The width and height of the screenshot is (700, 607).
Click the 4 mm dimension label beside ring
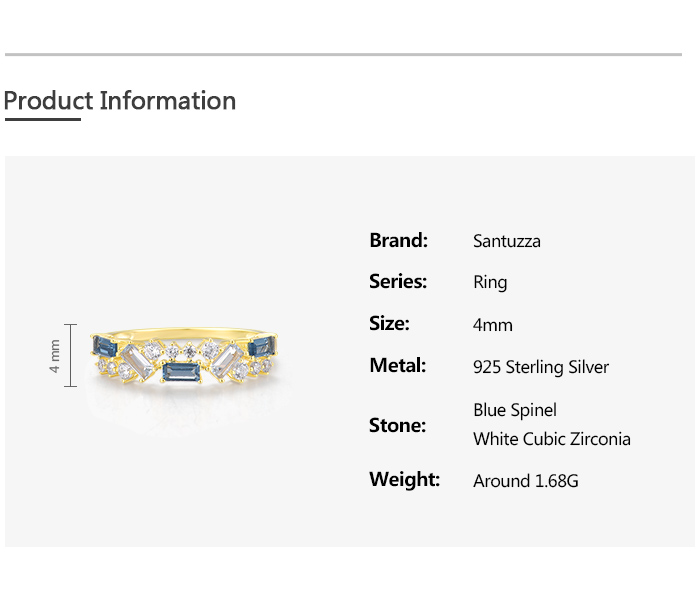coord(56,356)
